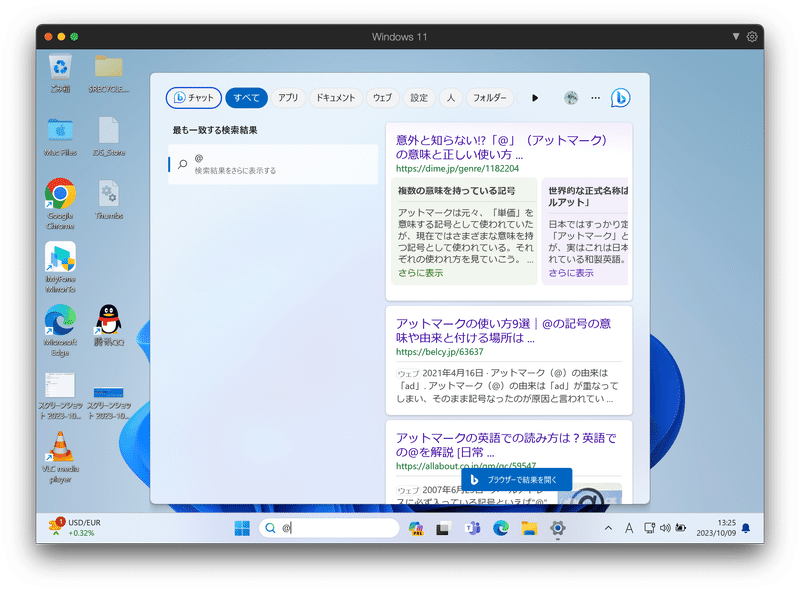Open the volume speaker tray icon
Image resolution: width=800 pixels, height=591 pixels.
pos(665,528)
